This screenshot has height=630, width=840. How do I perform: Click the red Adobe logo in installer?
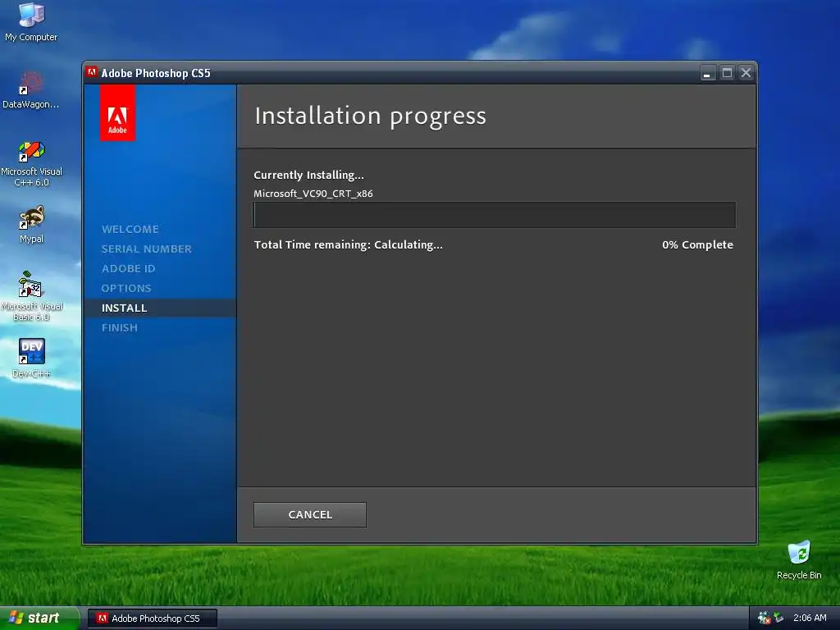[x=117, y=113]
